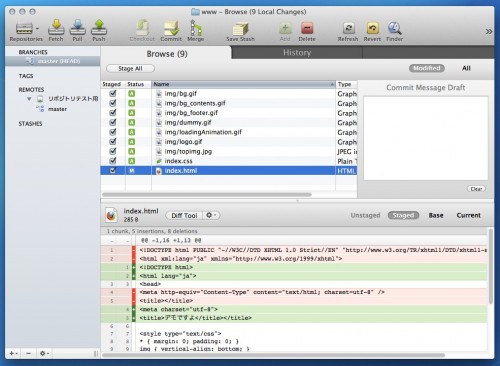Click the M status badge of index.html
500x366 pixels.
click(x=132, y=171)
